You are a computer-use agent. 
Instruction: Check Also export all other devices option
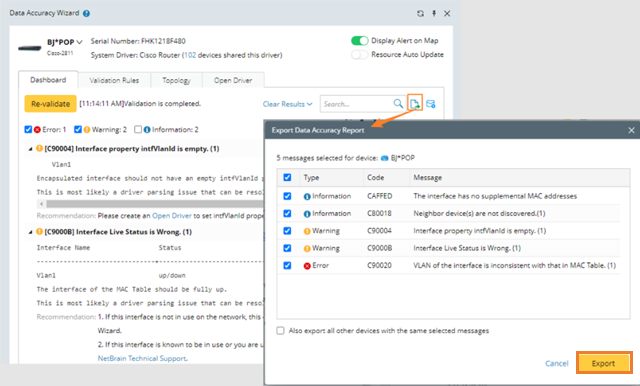click(280, 331)
